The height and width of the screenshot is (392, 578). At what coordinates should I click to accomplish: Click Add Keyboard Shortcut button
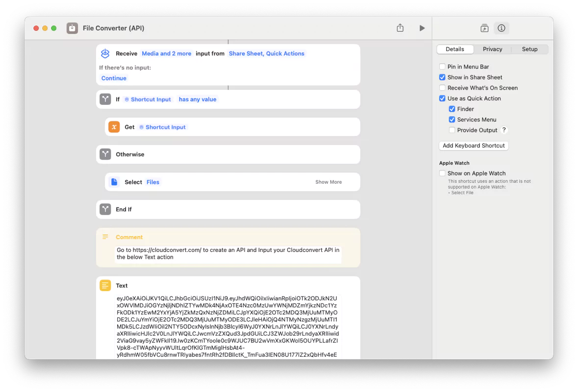474,146
